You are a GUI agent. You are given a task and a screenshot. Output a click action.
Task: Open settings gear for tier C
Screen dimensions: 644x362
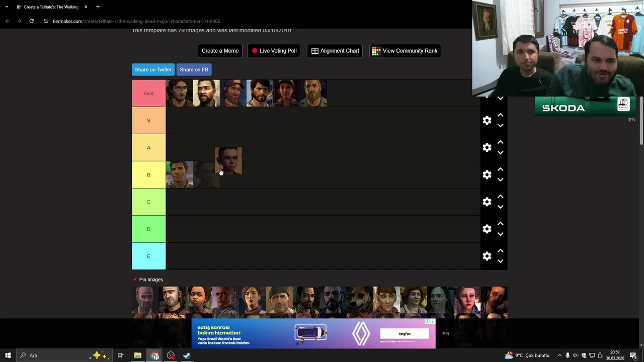click(487, 202)
